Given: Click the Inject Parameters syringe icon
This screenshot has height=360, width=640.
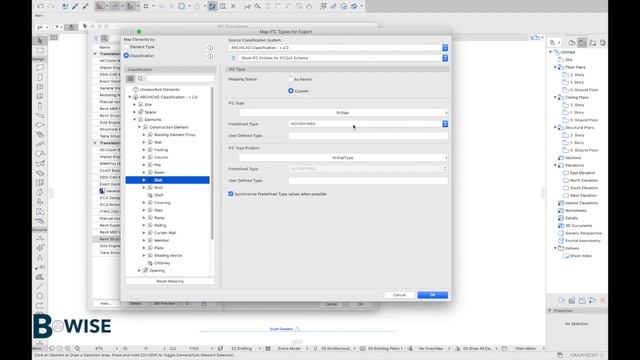Looking at the screenshot, I should (85, 6).
